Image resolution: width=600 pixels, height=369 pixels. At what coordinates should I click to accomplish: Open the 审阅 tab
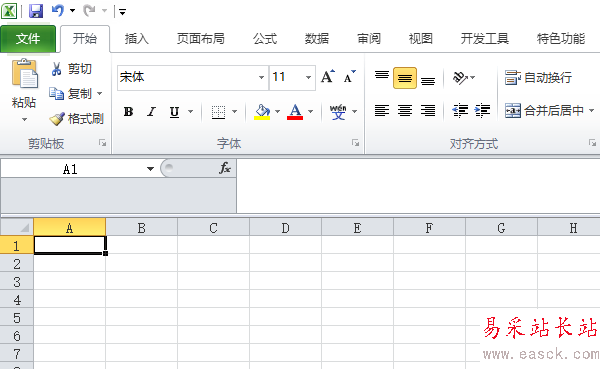[x=369, y=39]
